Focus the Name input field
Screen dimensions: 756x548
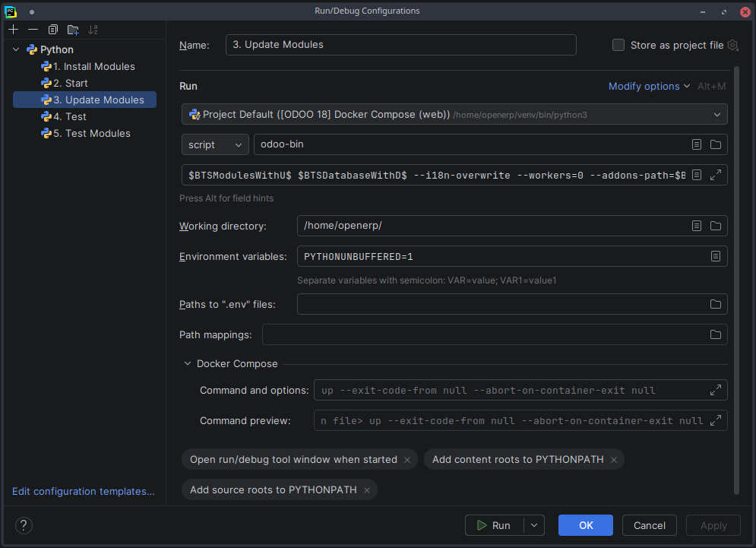point(400,44)
